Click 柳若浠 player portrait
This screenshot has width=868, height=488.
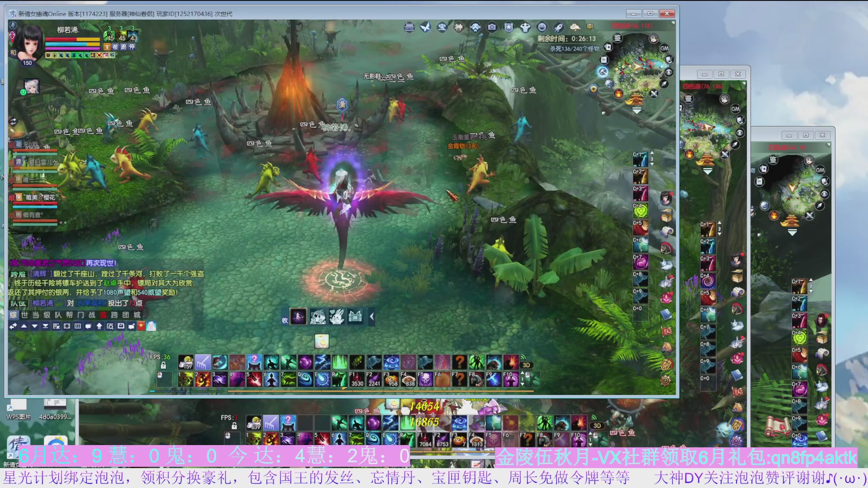(30, 43)
